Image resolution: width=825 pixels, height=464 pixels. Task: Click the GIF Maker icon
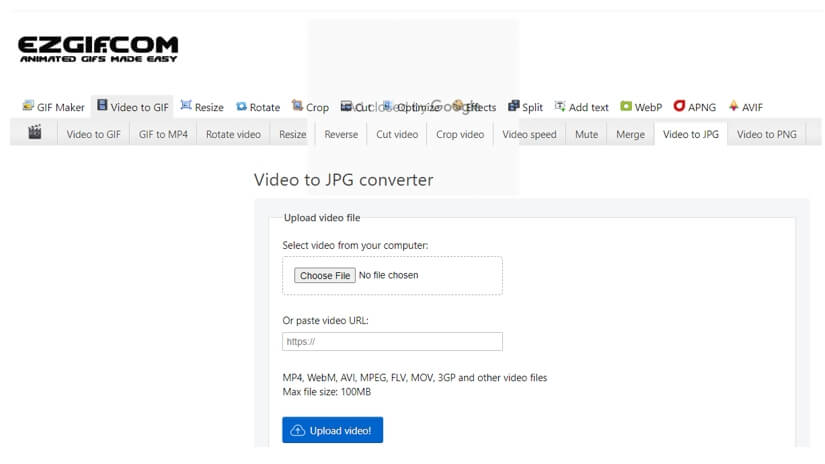tap(28, 106)
